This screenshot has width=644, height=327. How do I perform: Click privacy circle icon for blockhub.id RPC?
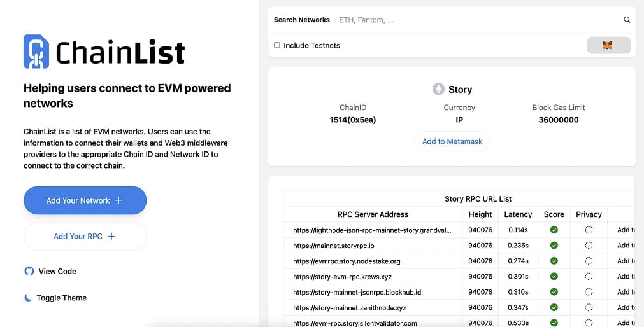pos(589,292)
